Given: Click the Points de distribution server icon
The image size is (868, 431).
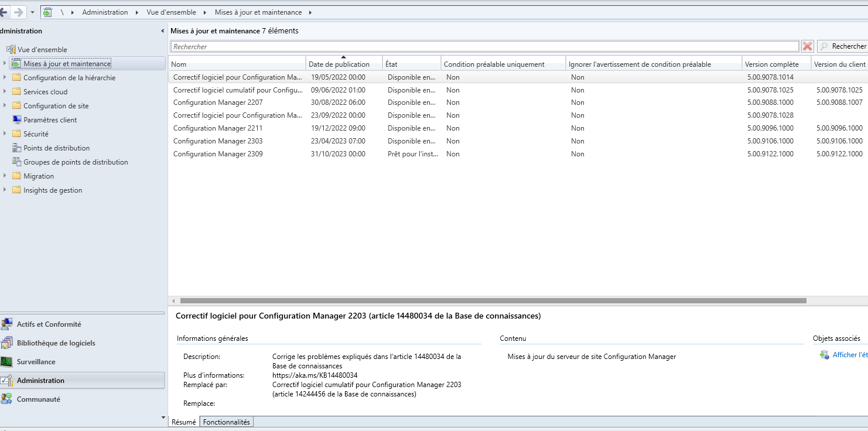Looking at the screenshot, I should tap(16, 148).
